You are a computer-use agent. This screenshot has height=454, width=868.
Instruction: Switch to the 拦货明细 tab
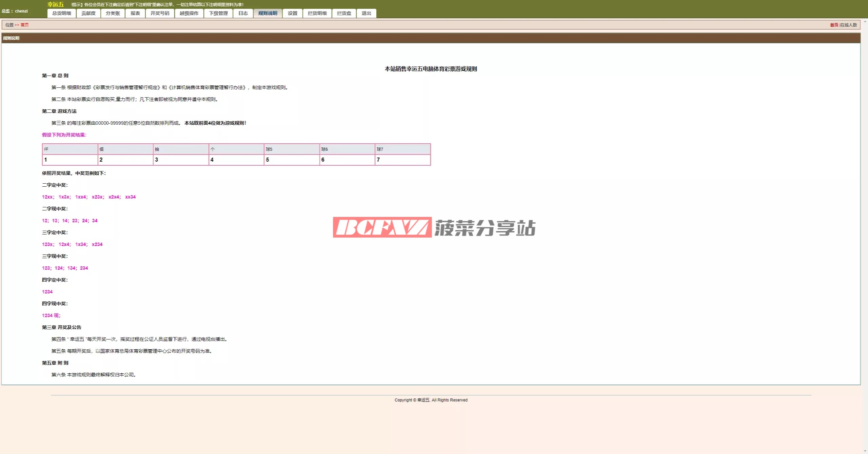317,13
